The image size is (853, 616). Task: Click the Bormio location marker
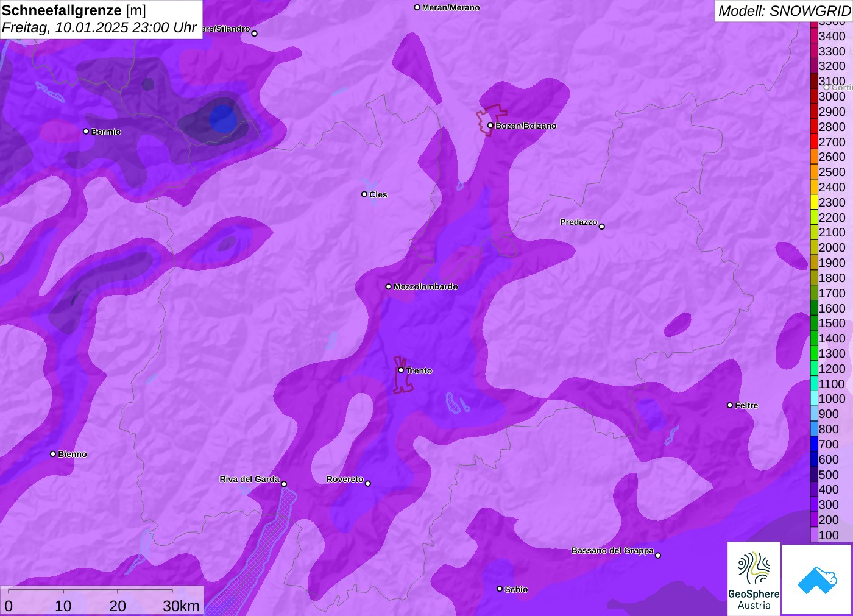(86, 131)
